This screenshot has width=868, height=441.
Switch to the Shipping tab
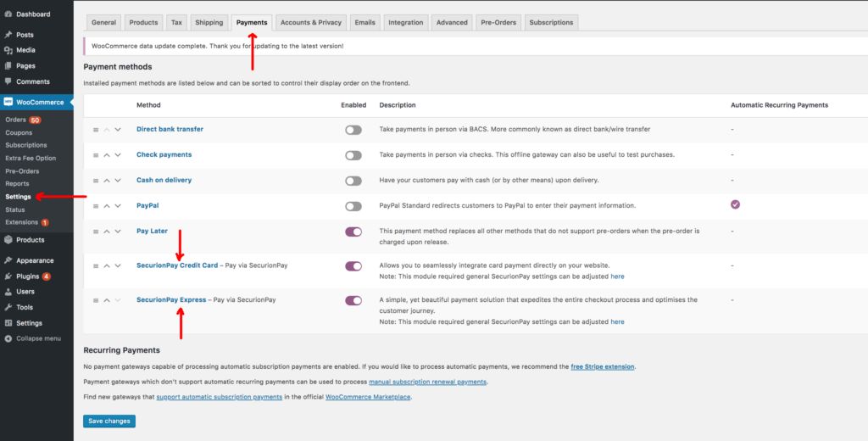[209, 23]
